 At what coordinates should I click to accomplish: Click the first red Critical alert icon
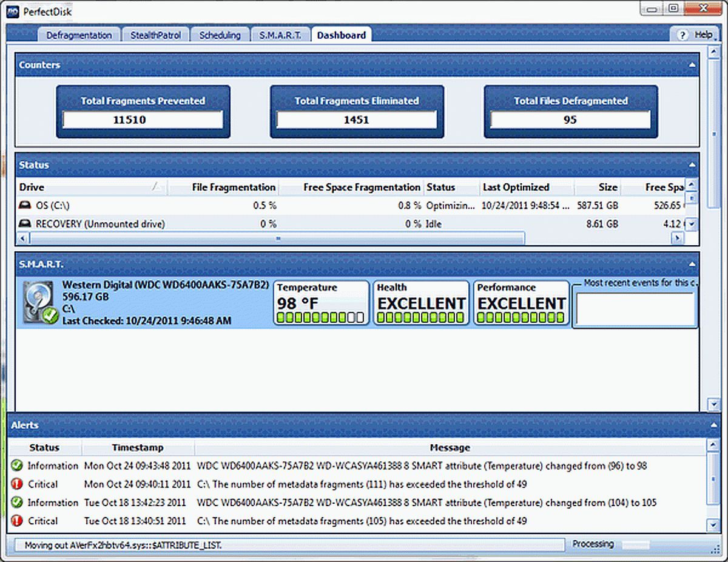(x=16, y=484)
